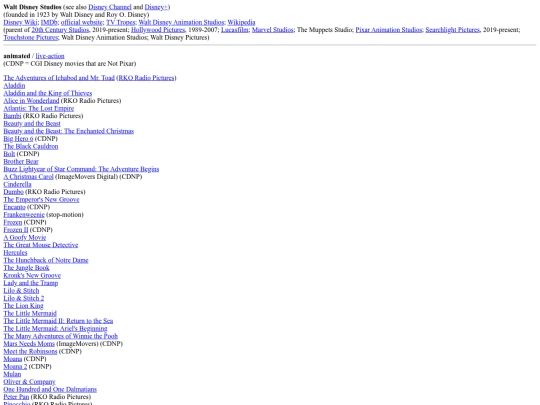Open the Bambi link

(x=12, y=116)
